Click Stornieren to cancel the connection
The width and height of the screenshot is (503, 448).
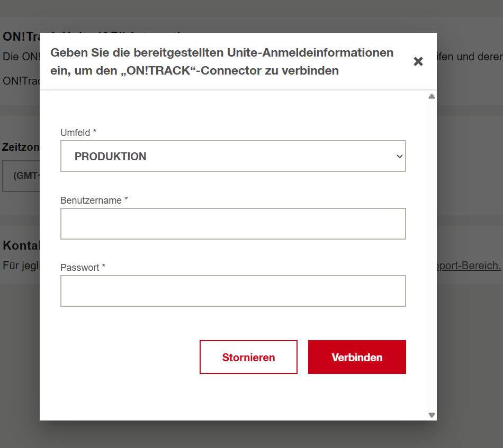pos(248,357)
